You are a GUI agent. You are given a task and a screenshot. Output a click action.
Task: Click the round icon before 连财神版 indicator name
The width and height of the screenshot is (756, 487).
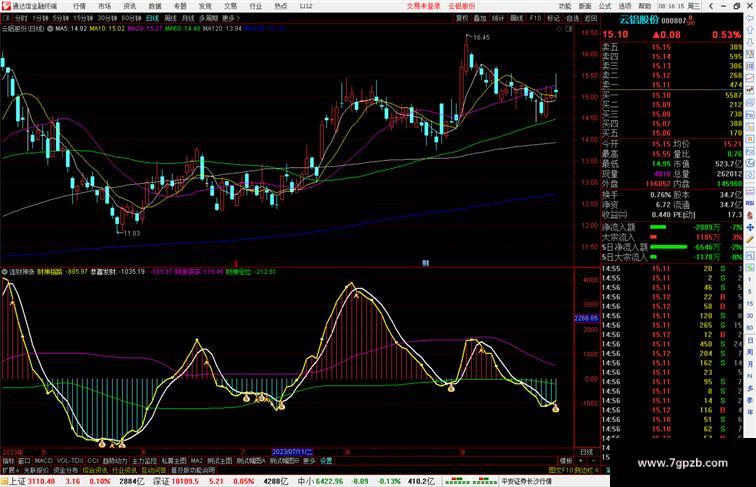tap(5, 272)
